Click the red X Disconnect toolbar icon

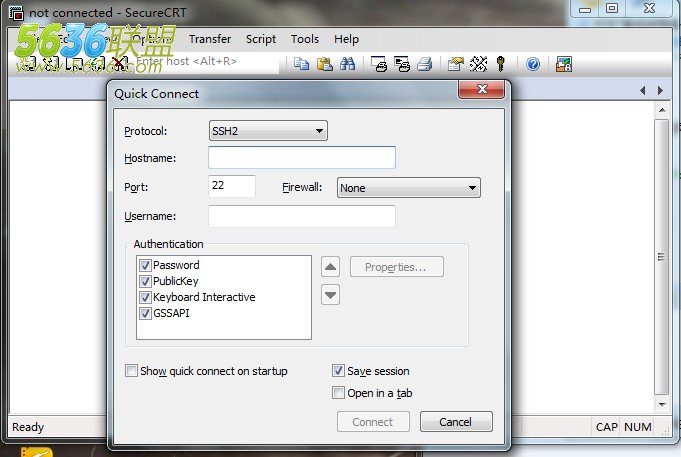(x=119, y=64)
